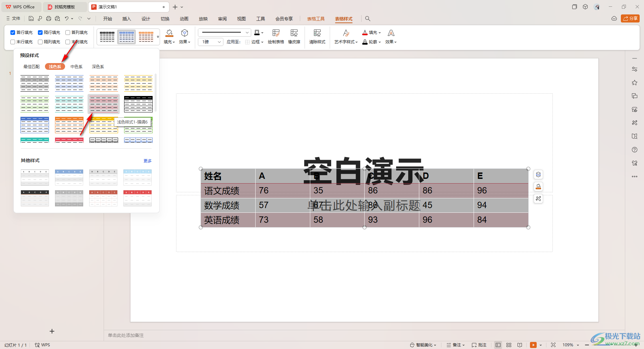Enable 隔列填充 checkbox
The width and height of the screenshot is (644, 349).
point(40,42)
